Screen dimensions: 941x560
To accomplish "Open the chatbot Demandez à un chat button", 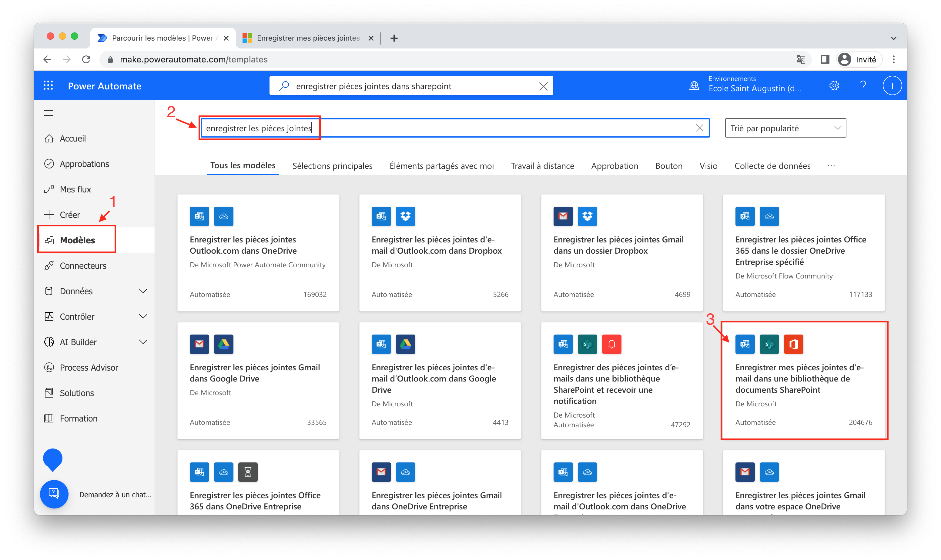I will pyautogui.click(x=54, y=494).
